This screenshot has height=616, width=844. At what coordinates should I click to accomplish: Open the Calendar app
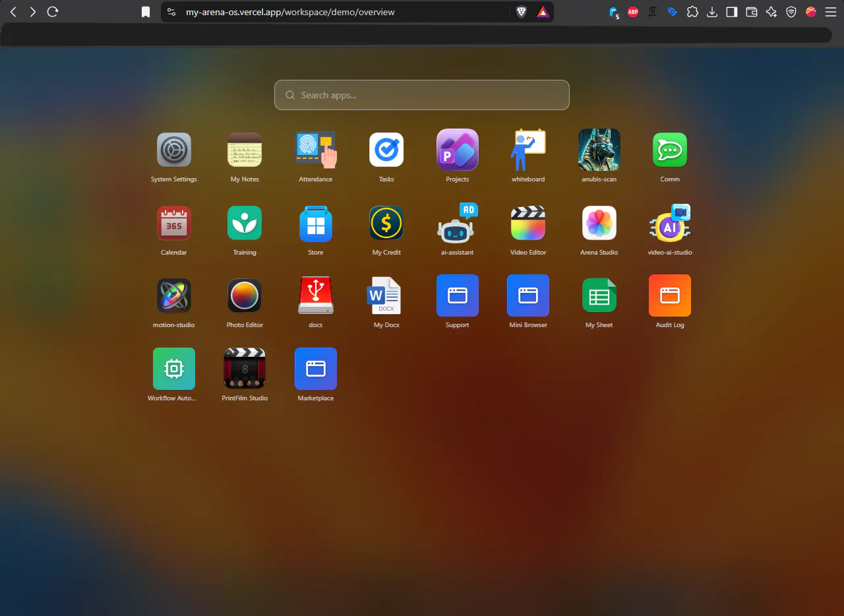click(174, 223)
